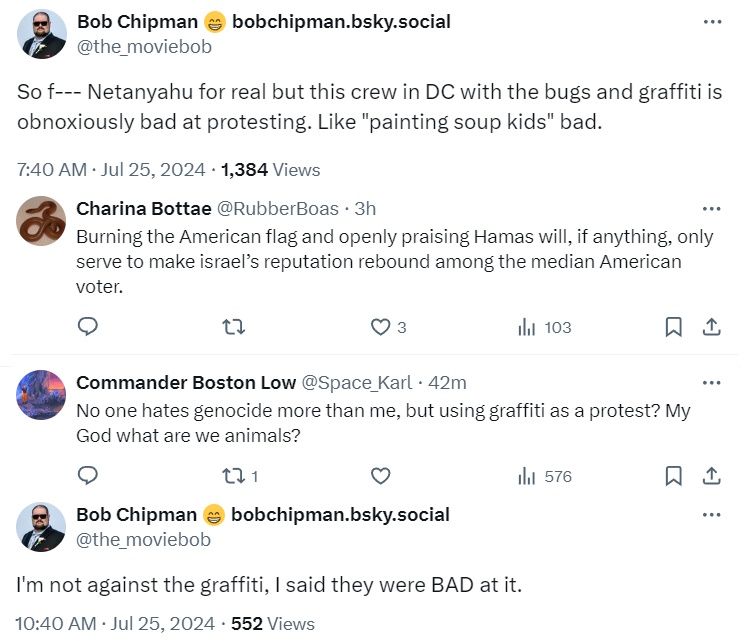The width and height of the screenshot is (740, 644).
Task: Open more options on Charina Bottae's tweet
Action: tap(711, 209)
